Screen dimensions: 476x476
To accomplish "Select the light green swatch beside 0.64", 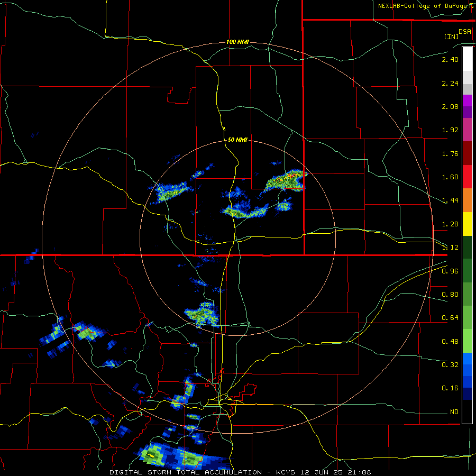I will 467,317.
